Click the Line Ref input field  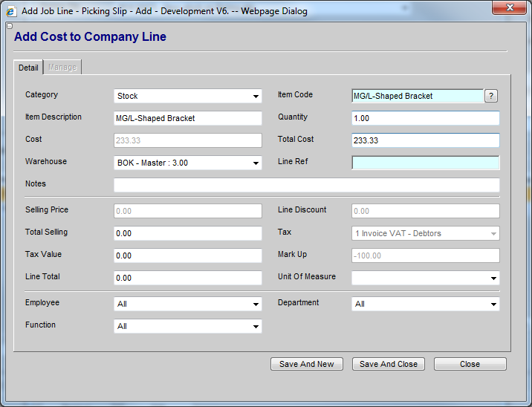tap(425, 163)
